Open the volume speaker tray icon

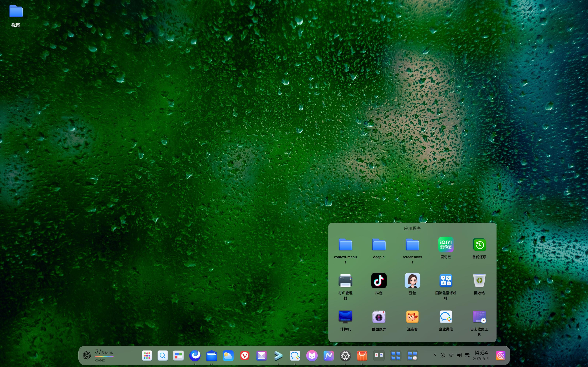click(x=459, y=355)
